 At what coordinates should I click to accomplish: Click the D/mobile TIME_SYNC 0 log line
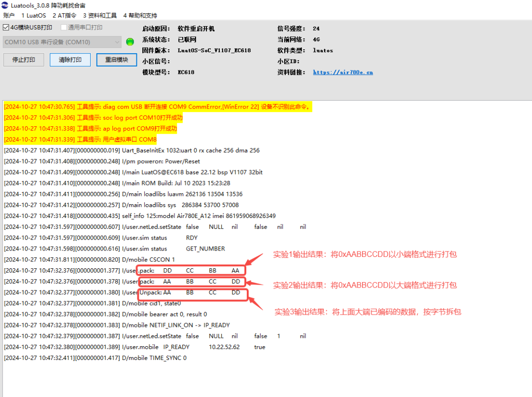pos(95,358)
